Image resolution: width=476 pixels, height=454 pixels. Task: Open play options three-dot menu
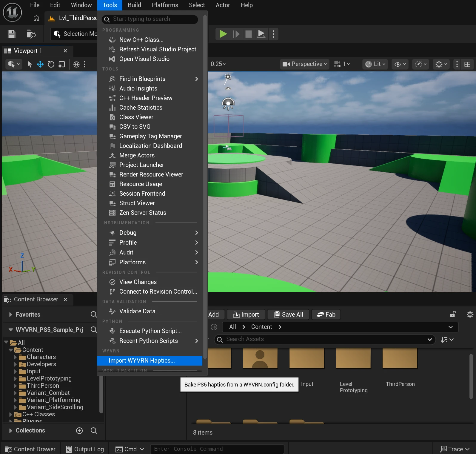click(273, 34)
